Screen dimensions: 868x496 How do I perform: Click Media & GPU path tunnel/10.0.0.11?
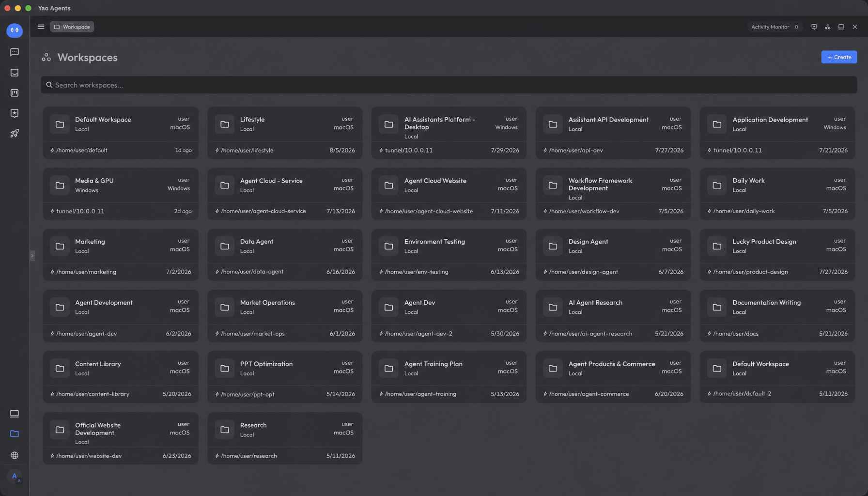pos(80,211)
